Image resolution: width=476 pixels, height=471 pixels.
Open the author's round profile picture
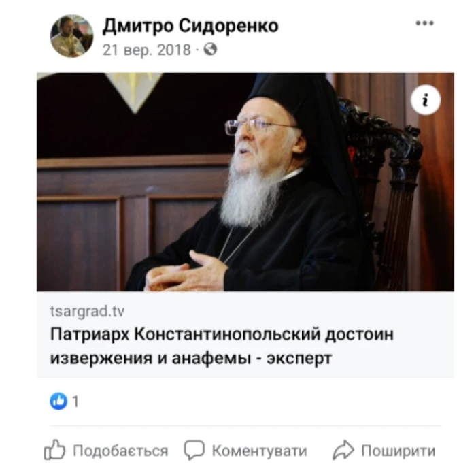[71, 36]
